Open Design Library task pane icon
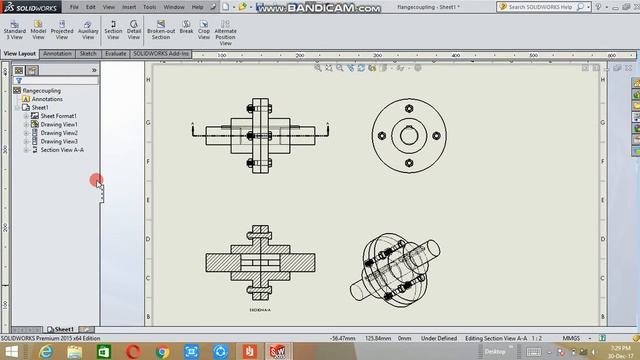Image resolution: width=640 pixels, height=360 pixels. [636, 95]
